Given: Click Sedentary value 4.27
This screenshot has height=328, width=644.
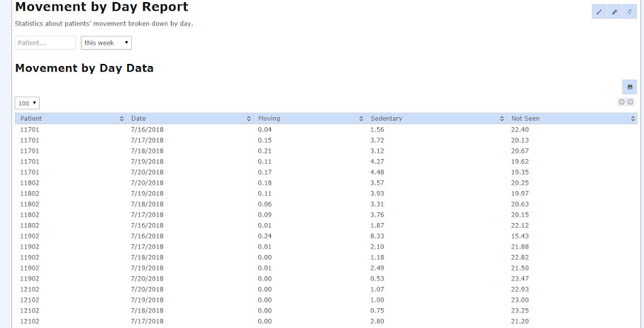Looking at the screenshot, I should point(377,162).
